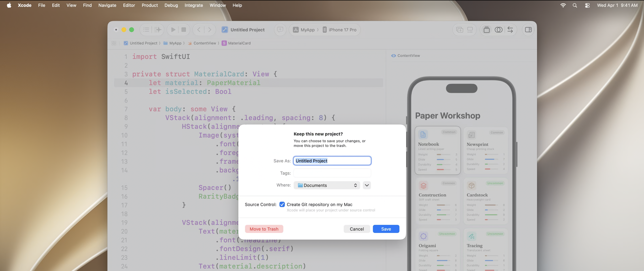
Task: Expand the save dialog with chevron button
Action: click(x=367, y=185)
